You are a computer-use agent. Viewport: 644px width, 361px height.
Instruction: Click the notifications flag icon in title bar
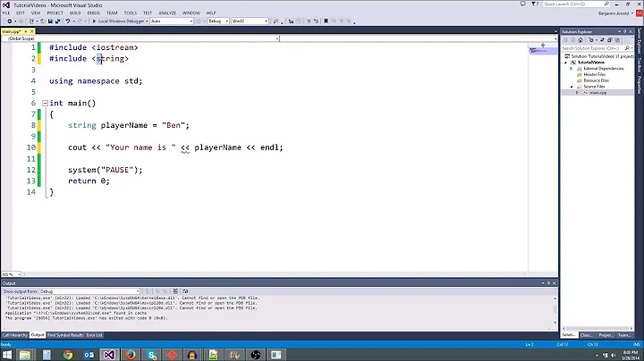pyautogui.click(x=535, y=4)
